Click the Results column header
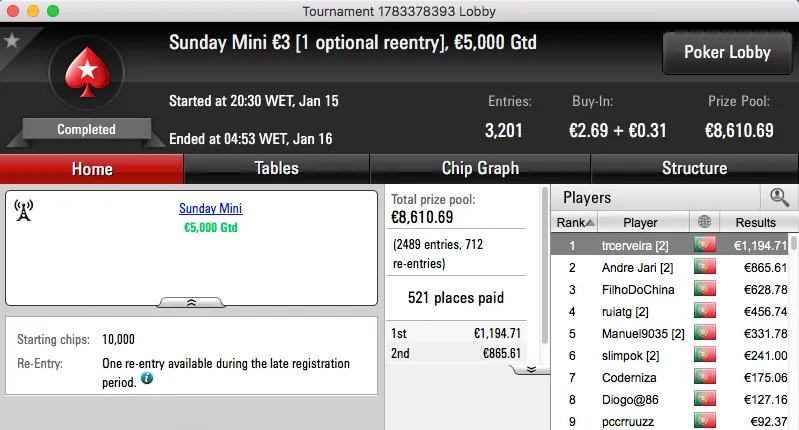 coord(755,222)
